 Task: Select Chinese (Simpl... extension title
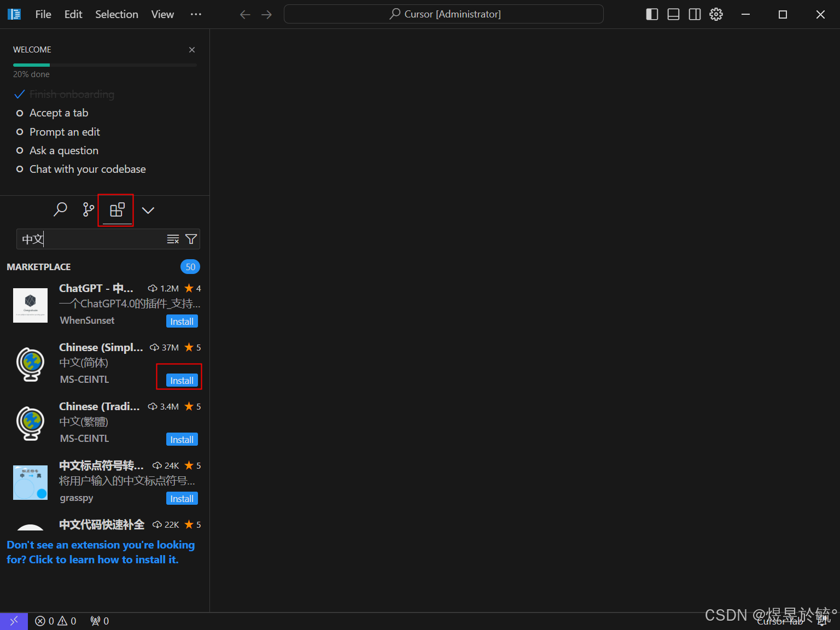101,347
